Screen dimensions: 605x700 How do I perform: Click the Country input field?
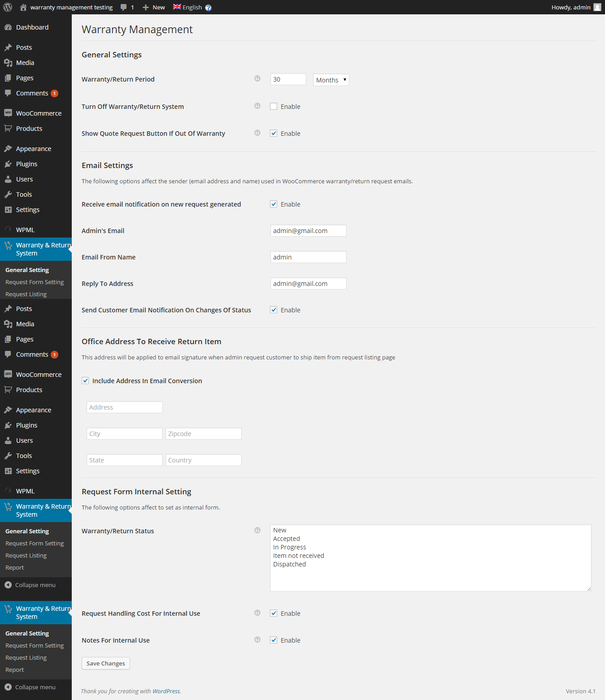click(204, 460)
